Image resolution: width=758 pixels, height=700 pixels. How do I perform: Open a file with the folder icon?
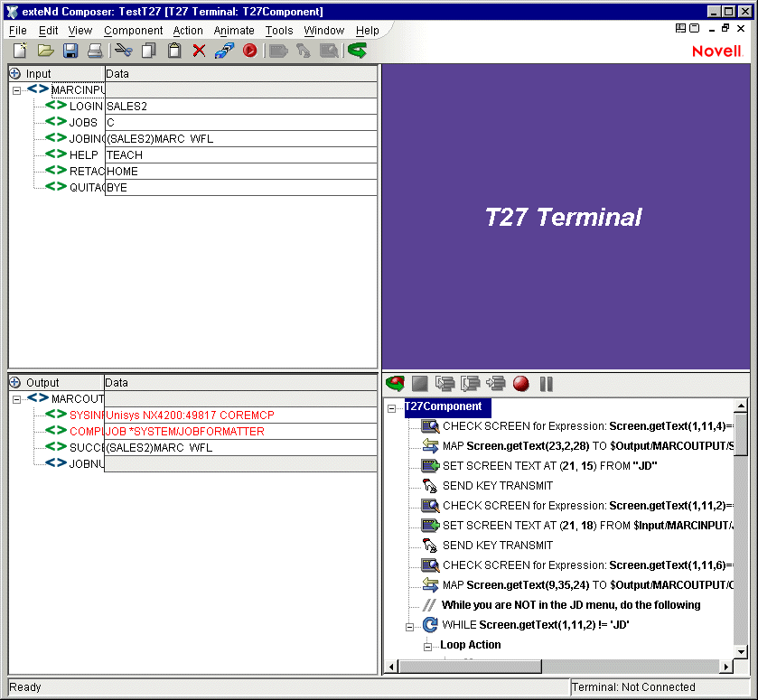tap(45, 51)
